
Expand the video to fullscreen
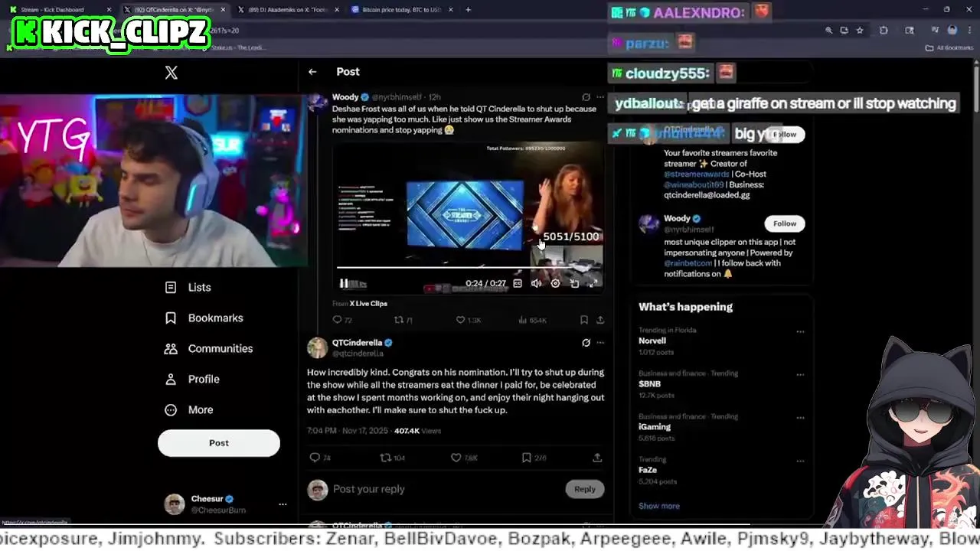pyautogui.click(x=593, y=283)
